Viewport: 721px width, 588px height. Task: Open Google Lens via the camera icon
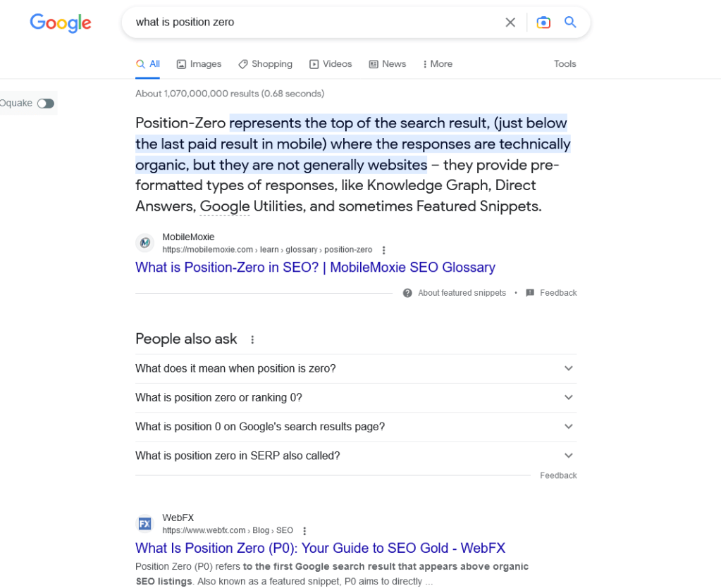tap(543, 22)
